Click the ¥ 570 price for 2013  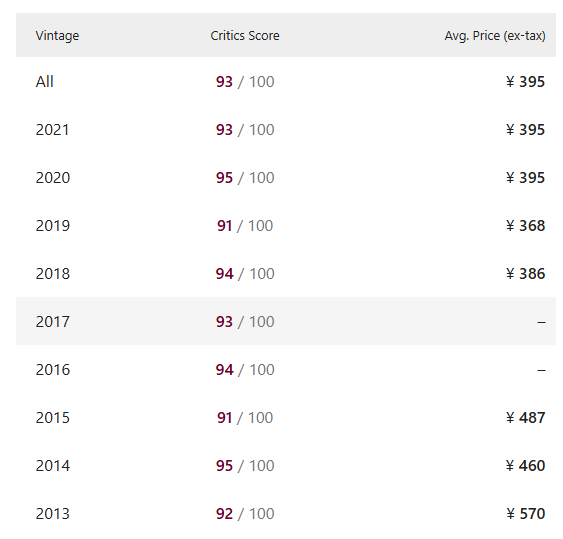526,514
